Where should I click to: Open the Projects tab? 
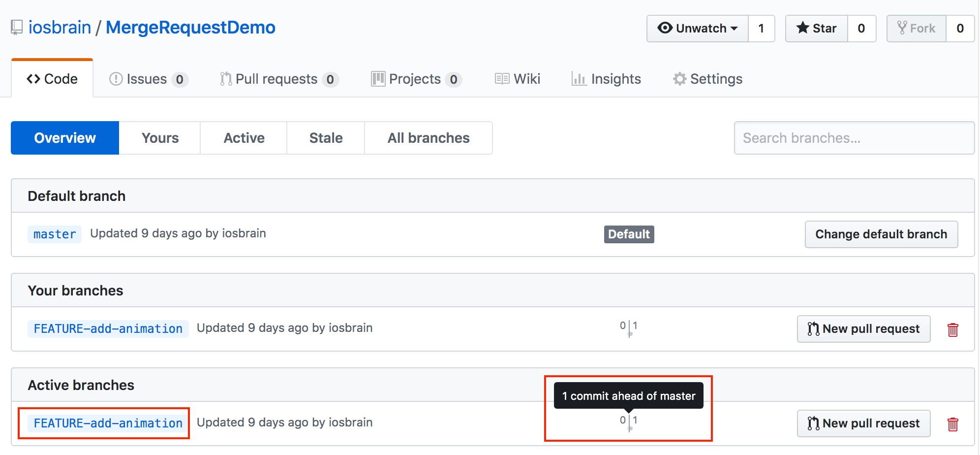point(416,79)
